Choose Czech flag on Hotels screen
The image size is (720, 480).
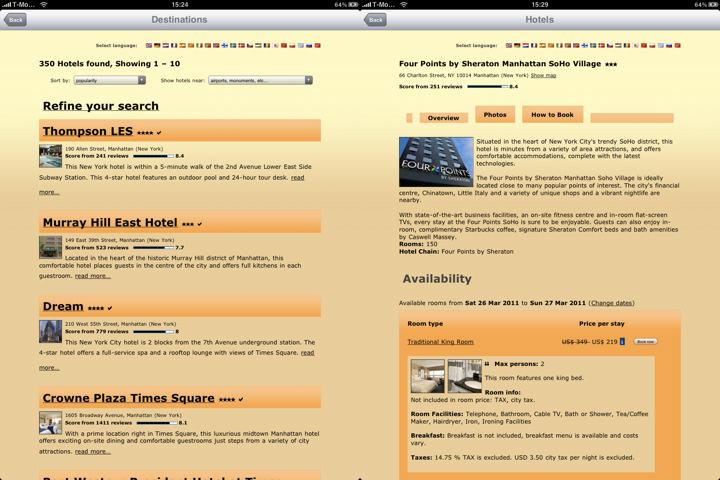click(610, 45)
